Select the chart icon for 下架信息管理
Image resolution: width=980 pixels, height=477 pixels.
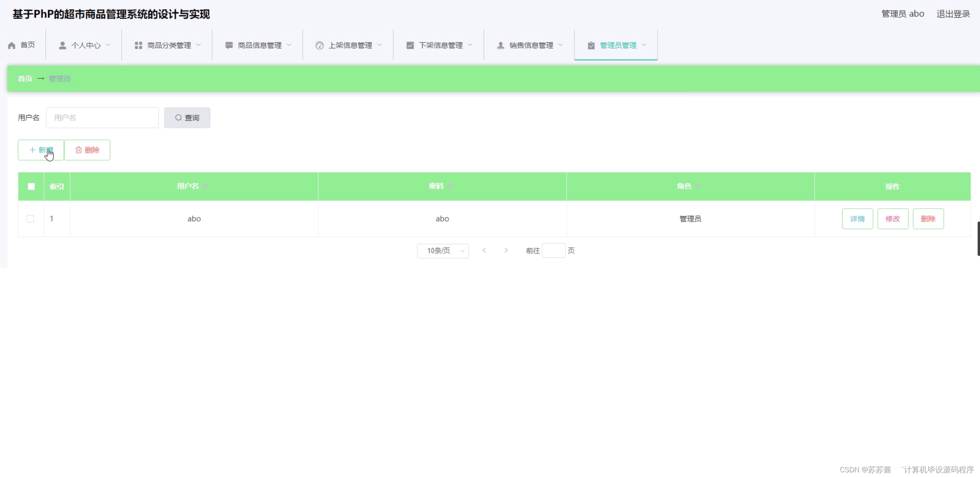pyautogui.click(x=410, y=45)
